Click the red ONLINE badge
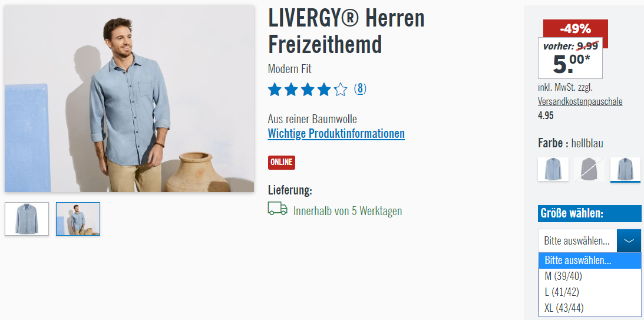 tap(281, 162)
